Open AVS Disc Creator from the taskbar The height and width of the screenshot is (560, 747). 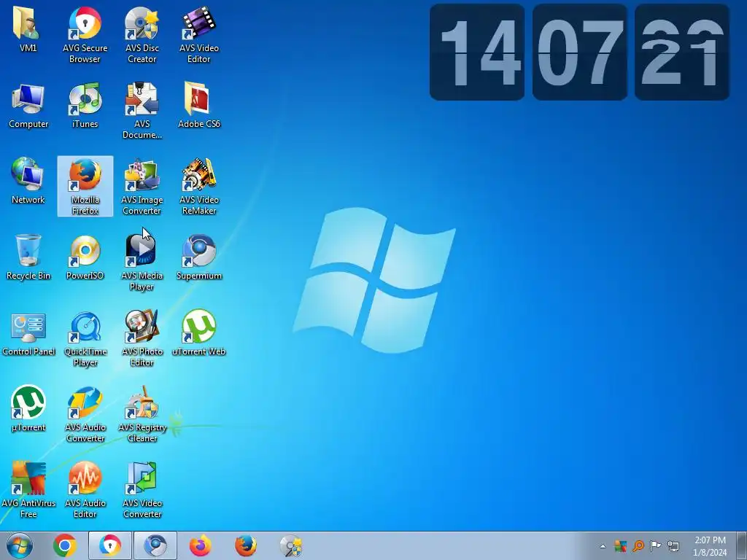(x=290, y=545)
